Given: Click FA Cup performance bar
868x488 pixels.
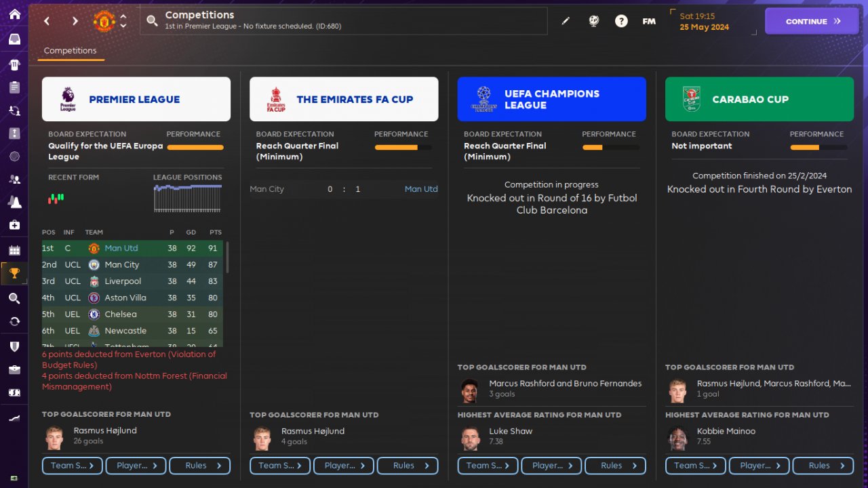Looking at the screenshot, I should coord(403,147).
